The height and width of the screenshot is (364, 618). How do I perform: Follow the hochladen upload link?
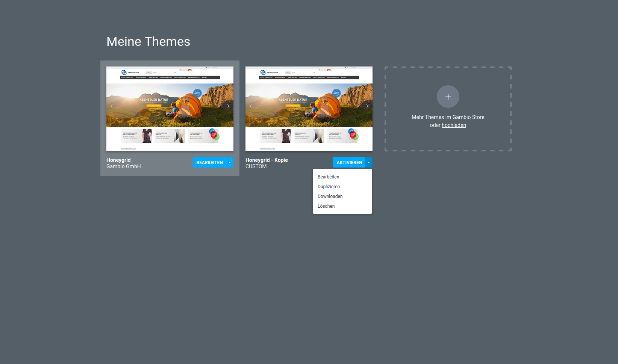454,125
